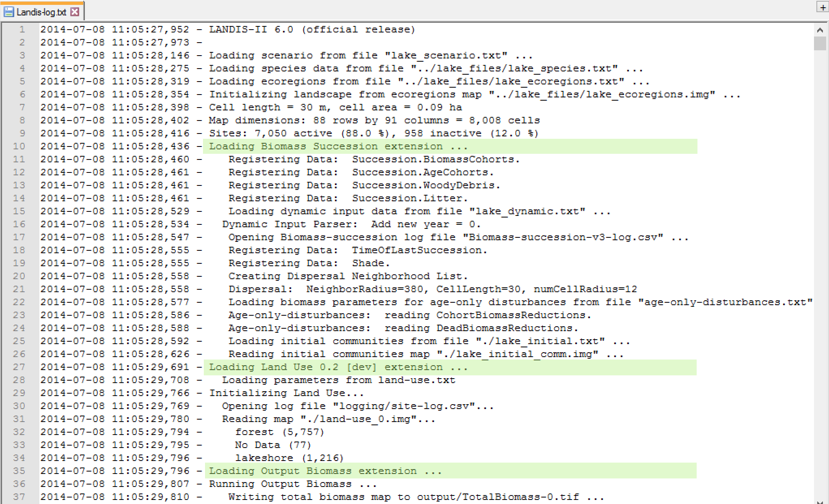This screenshot has height=504, width=829.
Task: Click highlighted "Loading Output Biomass extension" line
Action: point(450,471)
